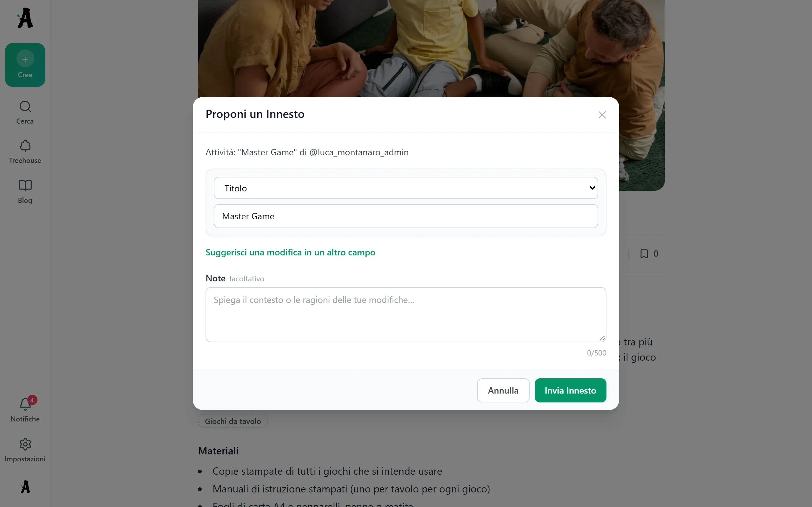This screenshot has height=507, width=812.
Task: Go to Treehouse in sidebar
Action: tap(25, 152)
